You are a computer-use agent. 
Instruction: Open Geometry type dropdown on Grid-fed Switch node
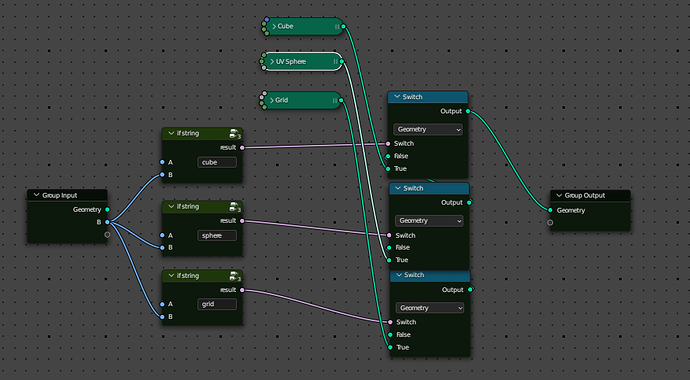[x=430, y=308]
